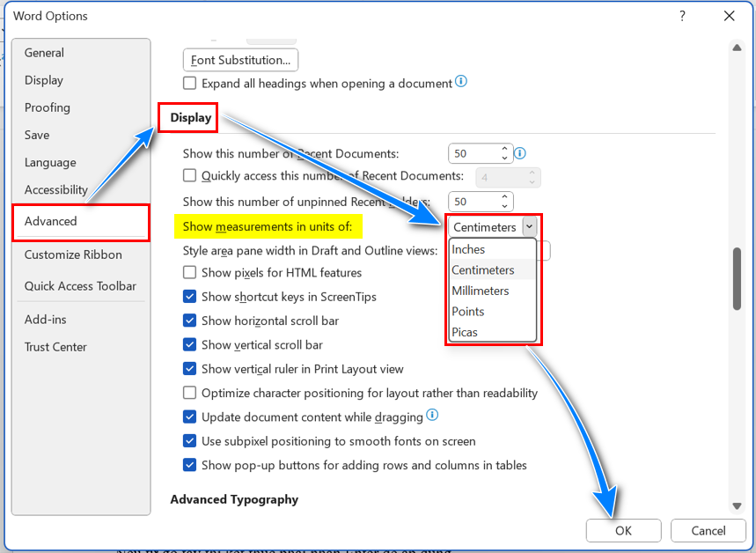The width and height of the screenshot is (756, 553).
Task: Choose Centimeters in the units list
Action: (492, 270)
